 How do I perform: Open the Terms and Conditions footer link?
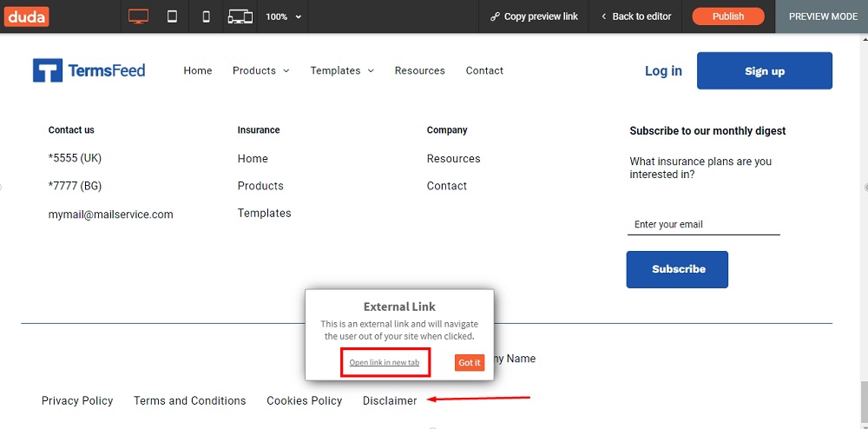pos(190,400)
